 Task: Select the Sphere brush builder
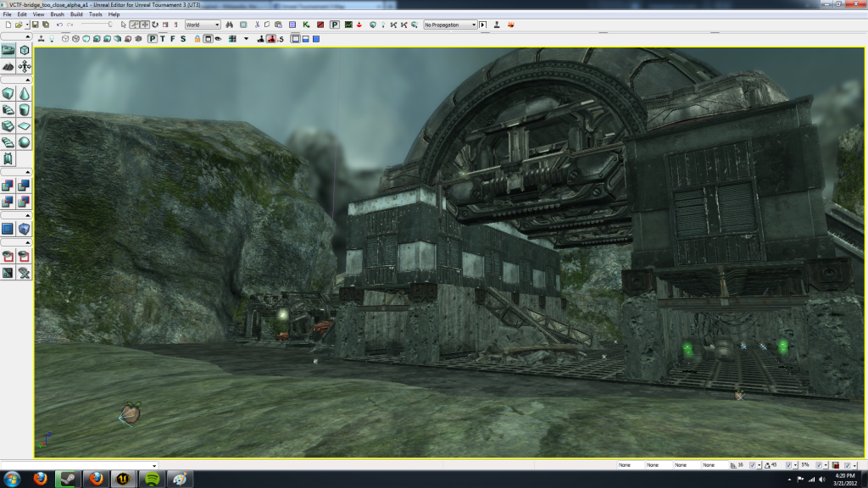pos(25,142)
